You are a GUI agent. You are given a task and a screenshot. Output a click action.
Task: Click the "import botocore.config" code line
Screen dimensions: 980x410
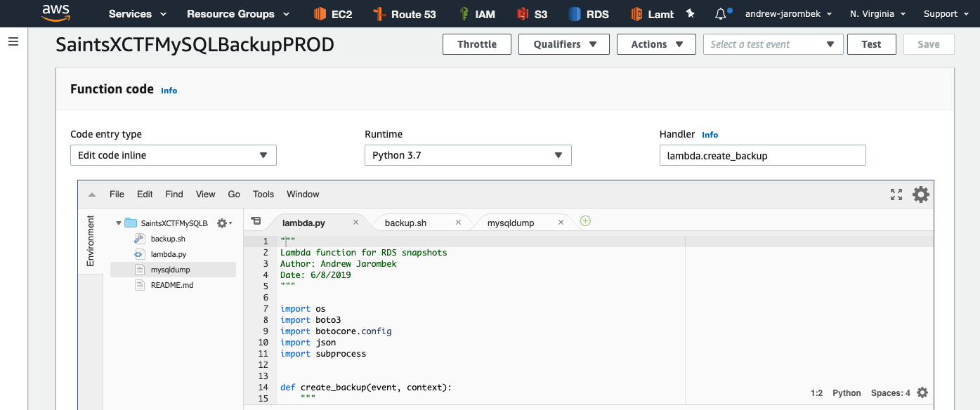[x=336, y=331]
